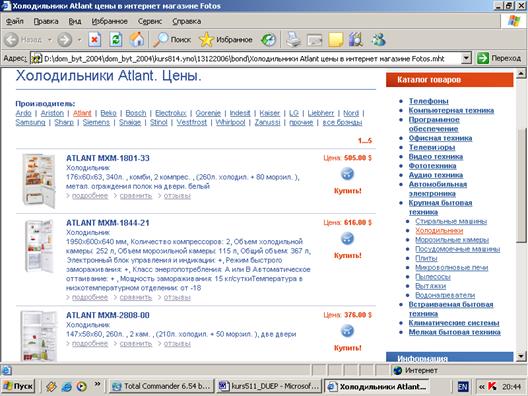Image resolution: width=528 pixels, height=396 pixels.
Task: Open the Search (Поиск) toolbar button
Action: tap(172, 40)
